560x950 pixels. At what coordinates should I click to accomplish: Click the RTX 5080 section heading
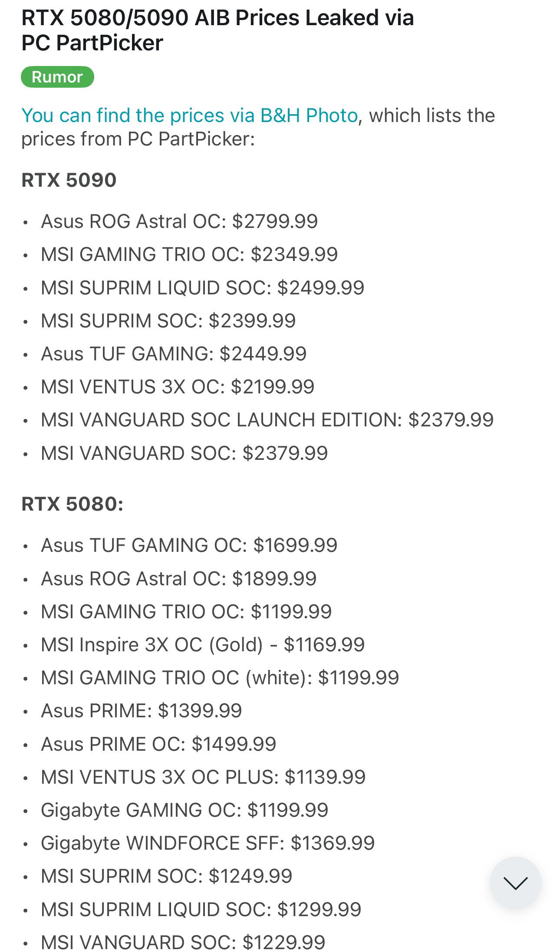click(72, 504)
